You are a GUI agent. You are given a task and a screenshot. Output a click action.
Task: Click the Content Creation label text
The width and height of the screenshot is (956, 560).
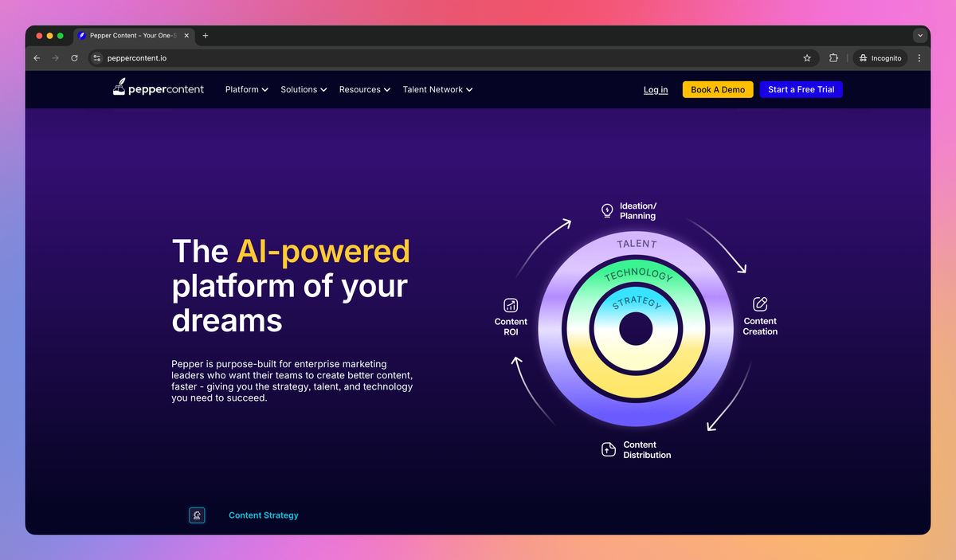coord(760,326)
